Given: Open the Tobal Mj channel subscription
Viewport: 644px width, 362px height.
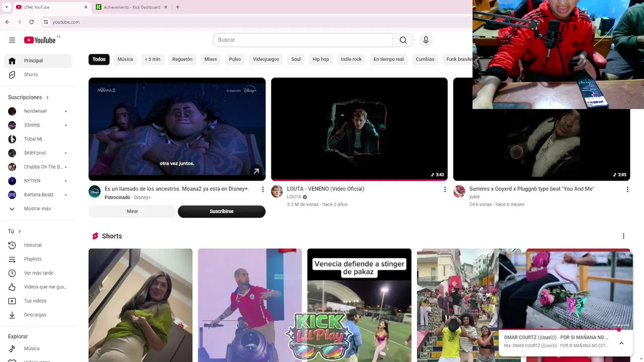Looking at the screenshot, I should tap(38, 139).
